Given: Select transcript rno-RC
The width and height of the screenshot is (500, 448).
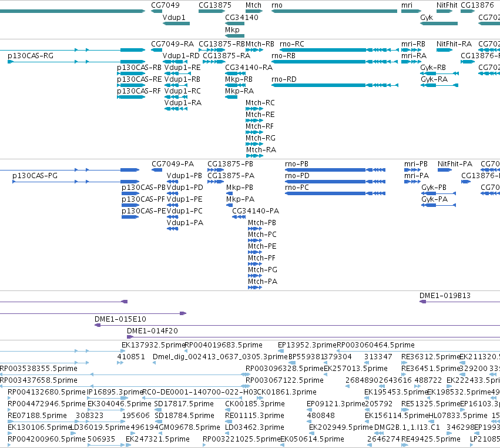Looking at the screenshot, I should [292, 44].
